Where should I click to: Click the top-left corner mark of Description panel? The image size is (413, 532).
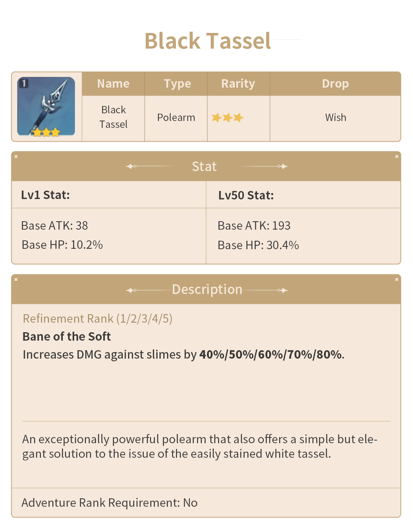16,280
